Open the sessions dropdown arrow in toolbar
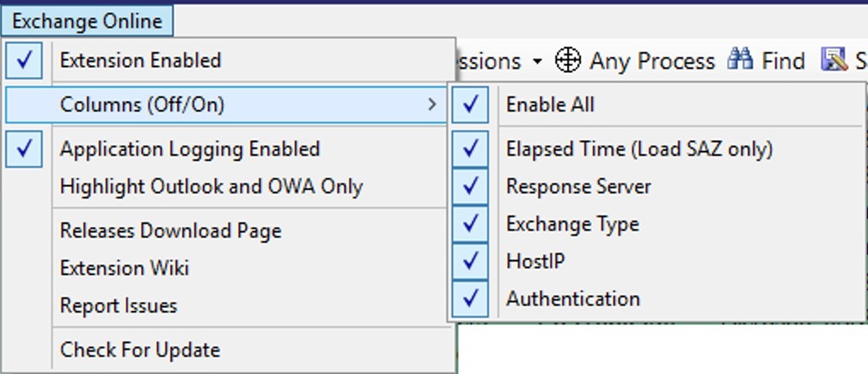The width and height of the screenshot is (868, 374). [x=537, y=61]
